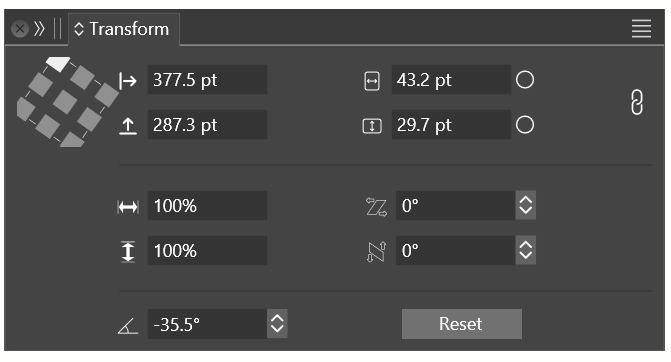Click the horizontal position X icon

click(x=128, y=80)
